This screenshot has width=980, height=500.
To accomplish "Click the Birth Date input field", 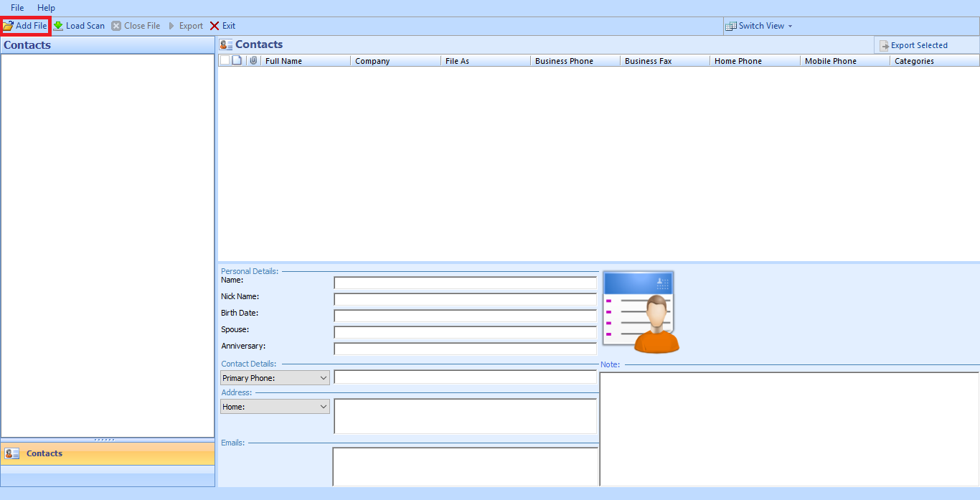I will pos(465,316).
